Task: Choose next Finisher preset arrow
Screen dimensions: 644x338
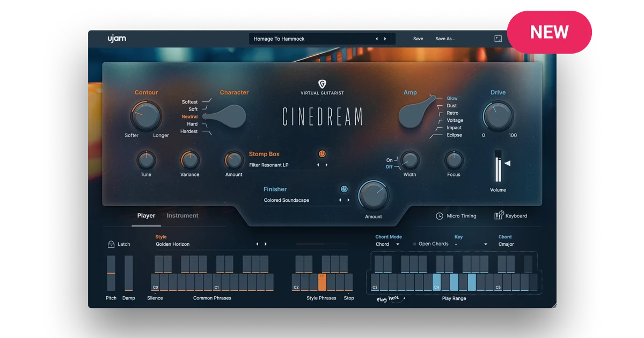Action: (x=348, y=200)
